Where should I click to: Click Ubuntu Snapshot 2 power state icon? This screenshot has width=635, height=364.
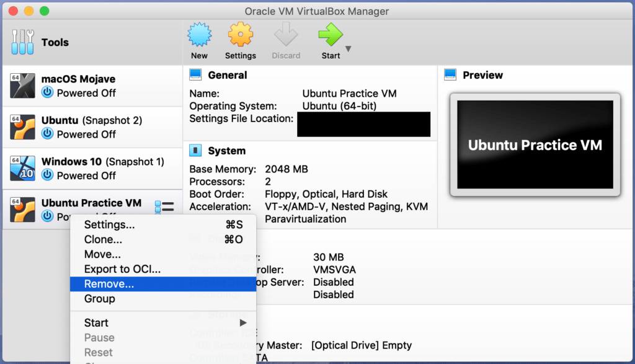[47, 133]
